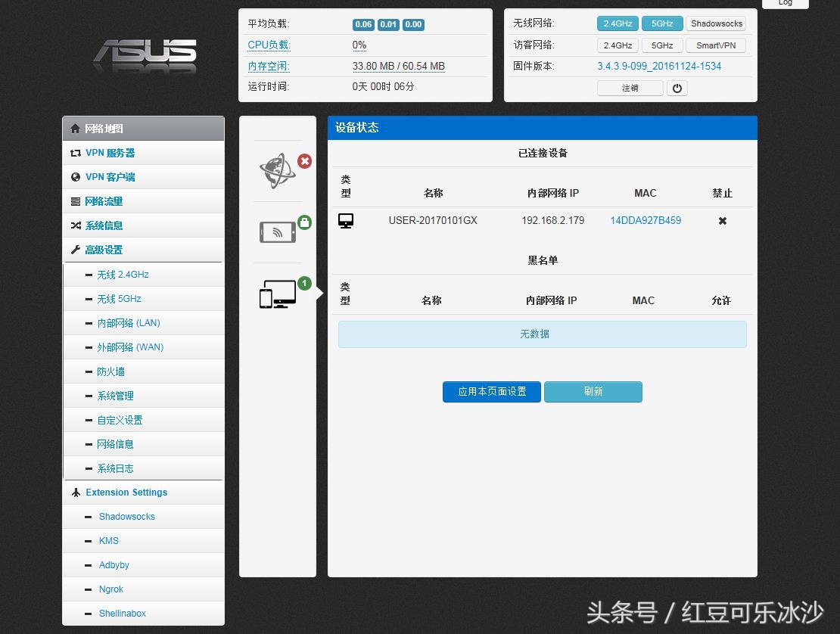
Task: Enable the 2.4GHz guest network
Action: pyautogui.click(x=617, y=45)
